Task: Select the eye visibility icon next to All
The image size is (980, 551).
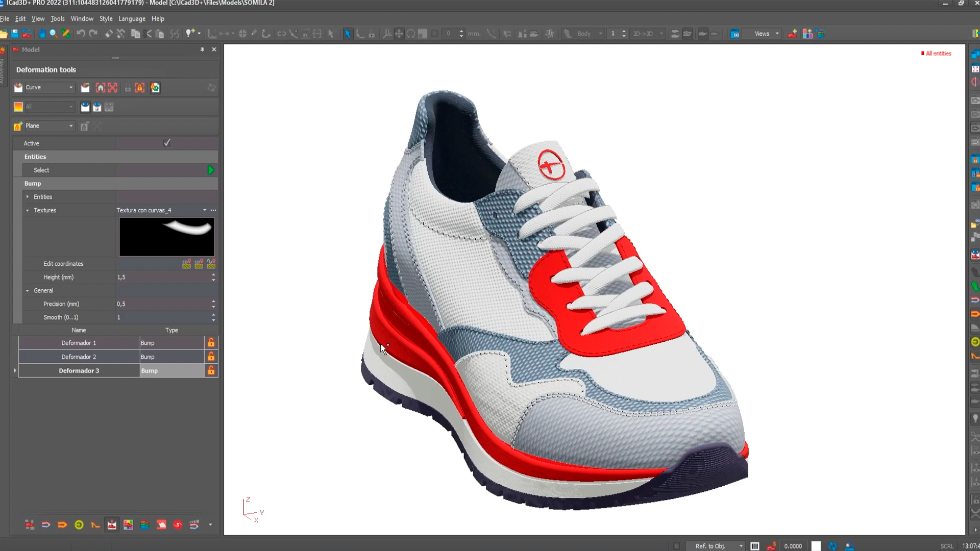Action: pyautogui.click(x=85, y=107)
